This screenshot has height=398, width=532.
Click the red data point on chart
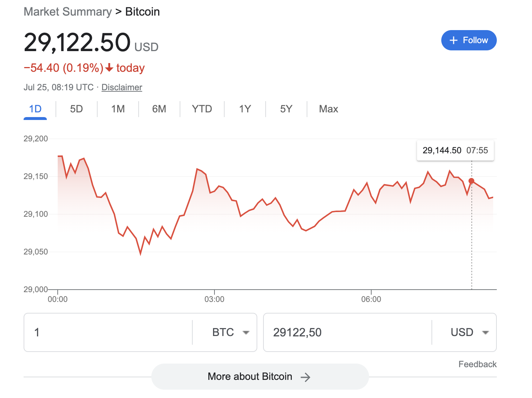[471, 181]
